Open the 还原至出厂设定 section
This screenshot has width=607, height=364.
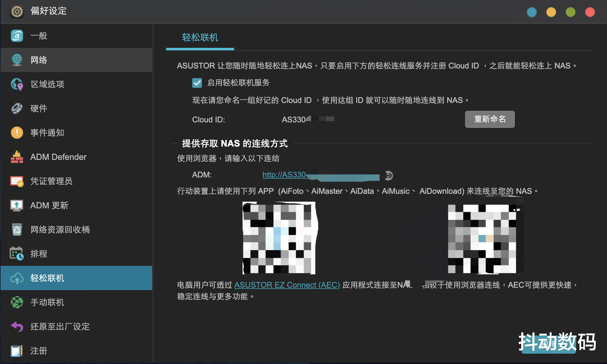(76, 326)
